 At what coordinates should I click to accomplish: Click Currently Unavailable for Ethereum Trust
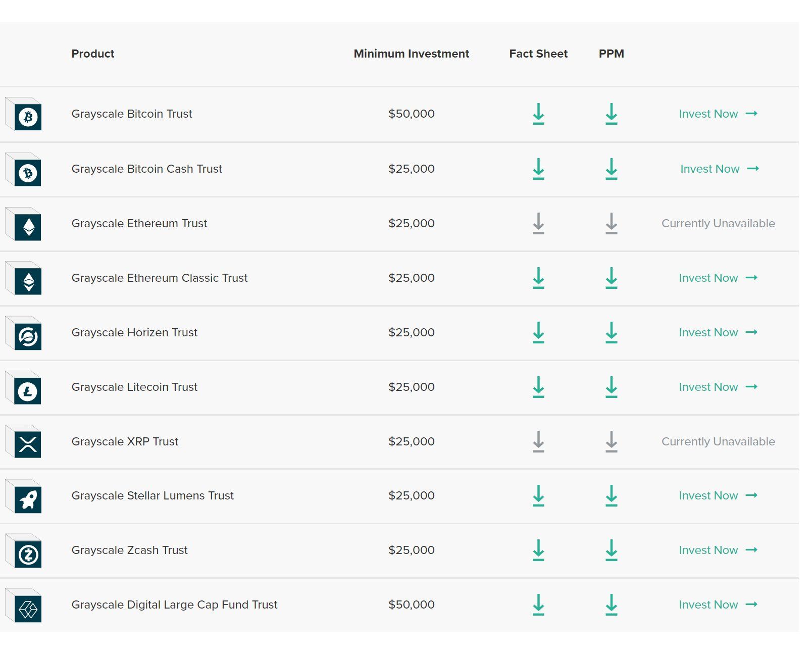718,223
